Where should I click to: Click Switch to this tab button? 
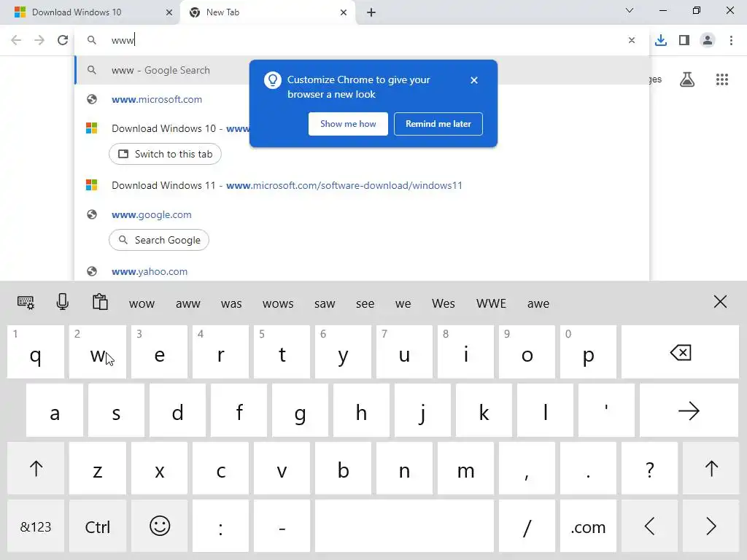click(165, 154)
